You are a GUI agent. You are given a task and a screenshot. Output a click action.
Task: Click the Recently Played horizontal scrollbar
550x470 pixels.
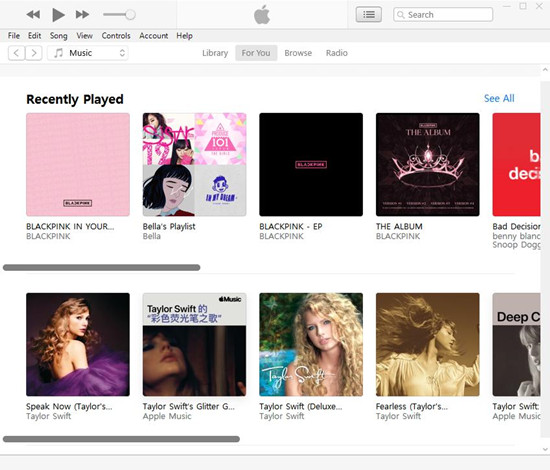(x=102, y=268)
